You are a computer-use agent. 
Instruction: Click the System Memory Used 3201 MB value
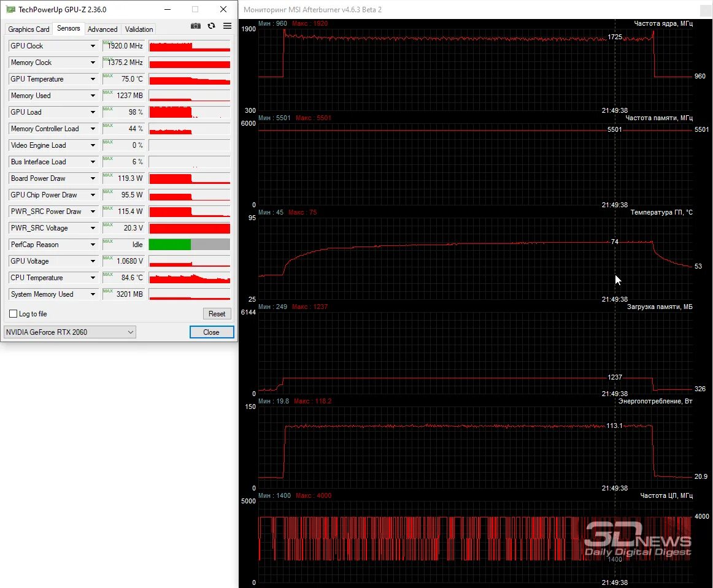(123, 294)
